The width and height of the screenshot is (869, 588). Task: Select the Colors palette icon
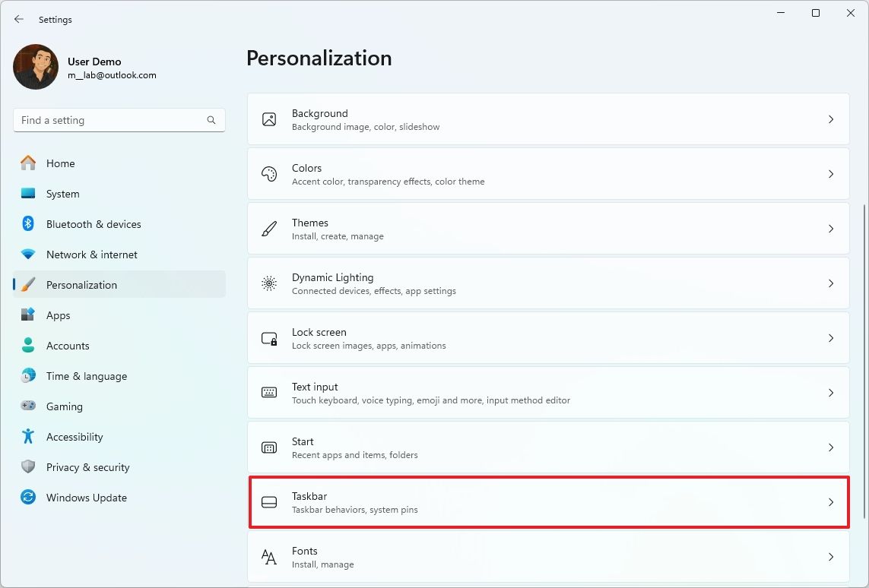pos(269,174)
